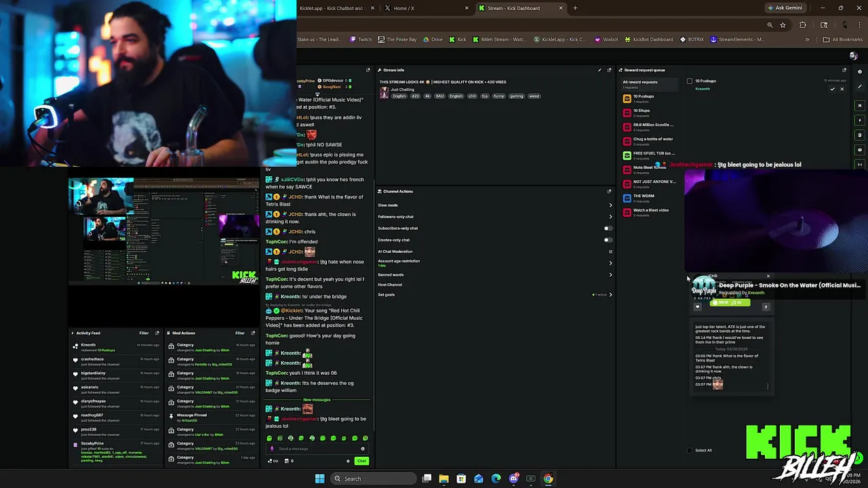868x488 pixels.
Task: Select 10 Situps reward in queue list
Action: pyautogui.click(x=650, y=113)
